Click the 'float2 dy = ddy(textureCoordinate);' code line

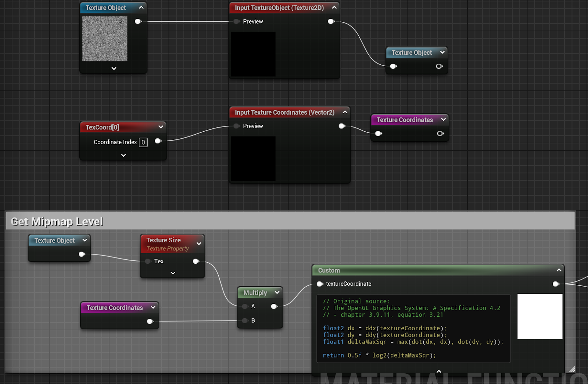pos(385,335)
